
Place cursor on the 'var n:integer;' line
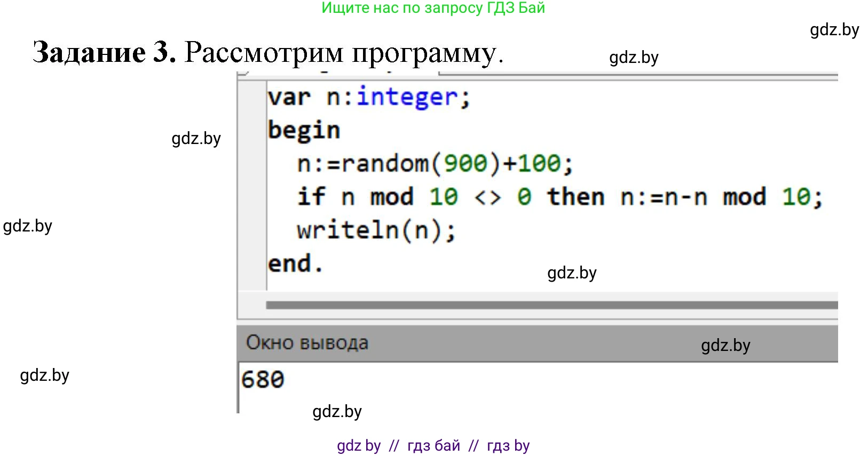click(x=368, y=98)
